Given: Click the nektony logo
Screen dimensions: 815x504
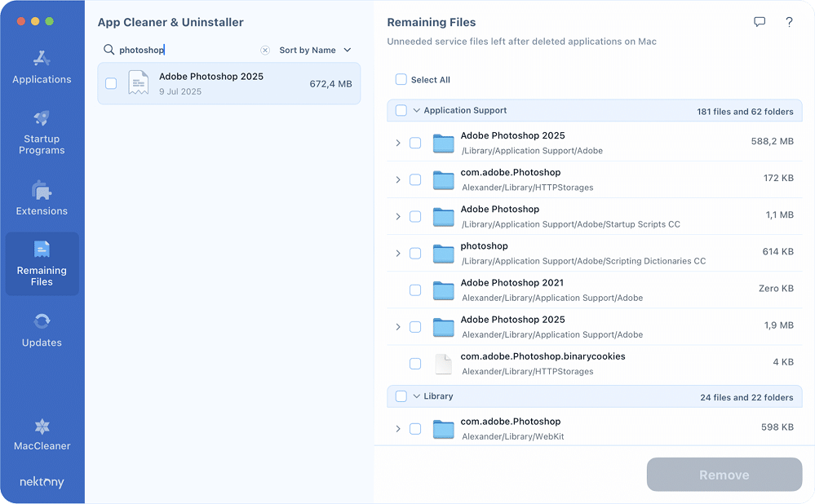Looking at the screenshot, I should [42, 482].
